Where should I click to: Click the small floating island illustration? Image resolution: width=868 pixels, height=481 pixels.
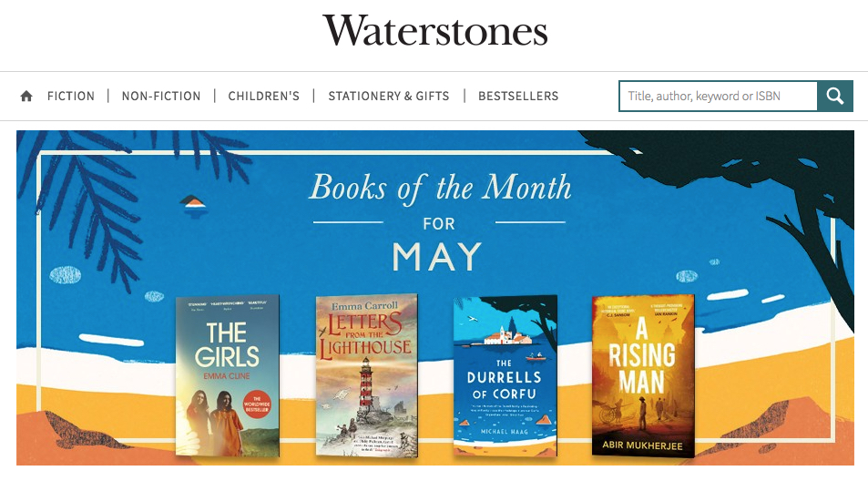point(193,206)
